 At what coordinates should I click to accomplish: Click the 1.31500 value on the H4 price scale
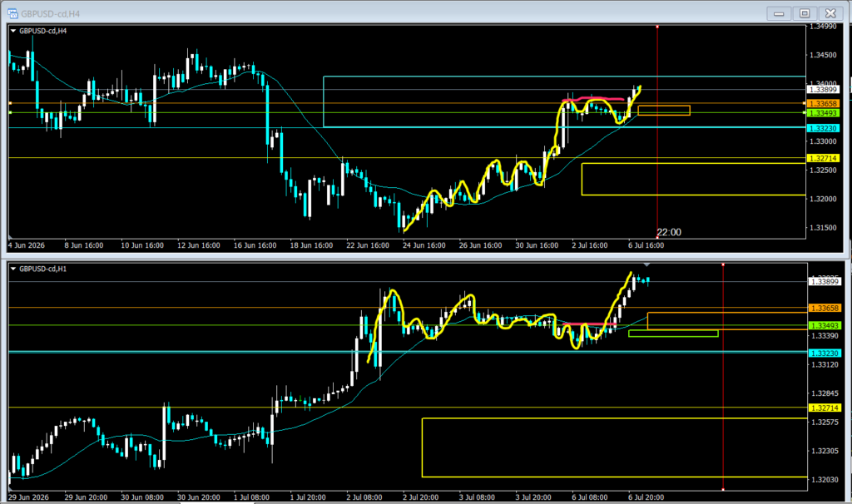823,228
